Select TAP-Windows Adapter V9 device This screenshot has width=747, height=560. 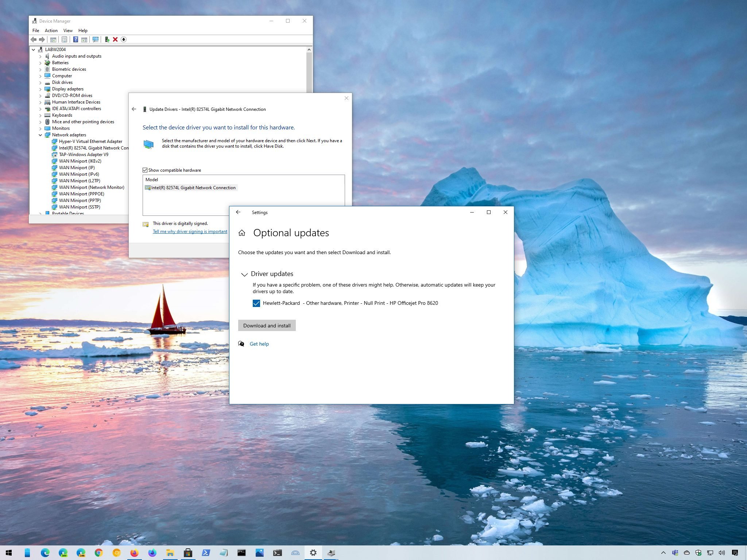coord(84,155)
